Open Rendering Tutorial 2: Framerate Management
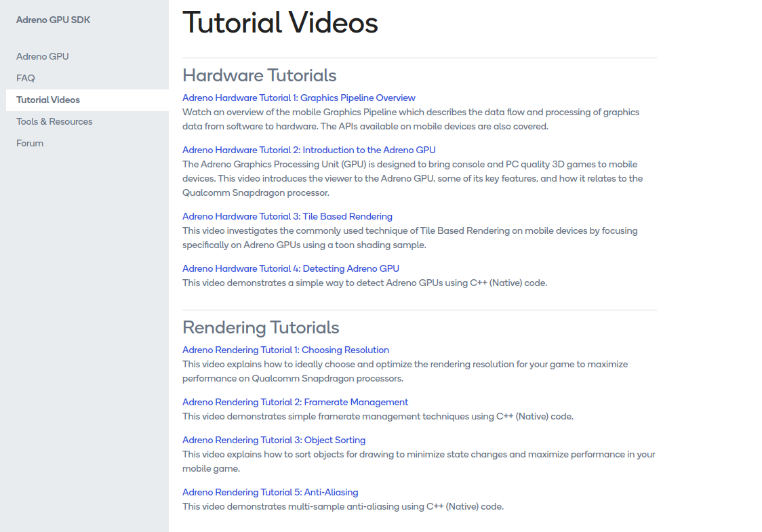 (x=295, y=403)
